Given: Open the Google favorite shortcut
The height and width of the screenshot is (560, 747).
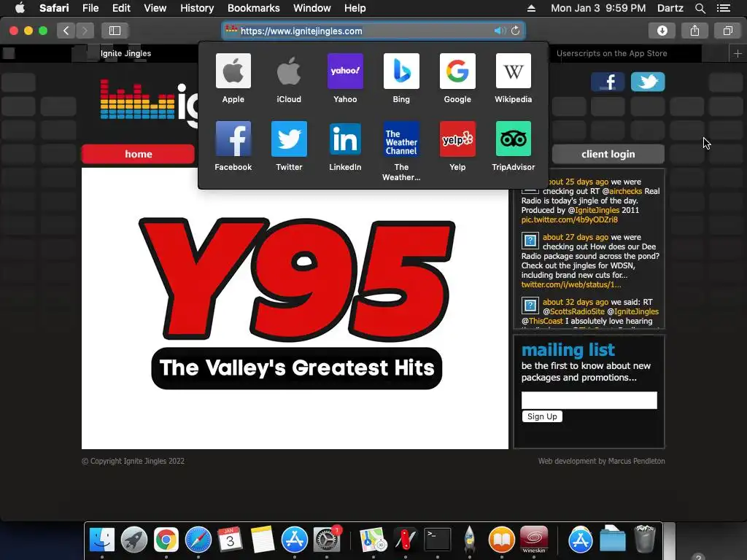Looking at the screenshot, I should (457, 78).
